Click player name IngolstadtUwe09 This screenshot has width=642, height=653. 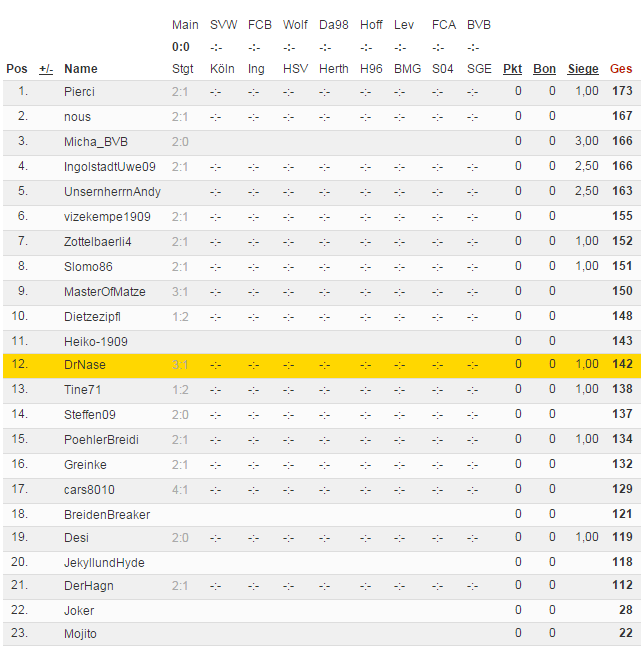[x=109, y=167]
